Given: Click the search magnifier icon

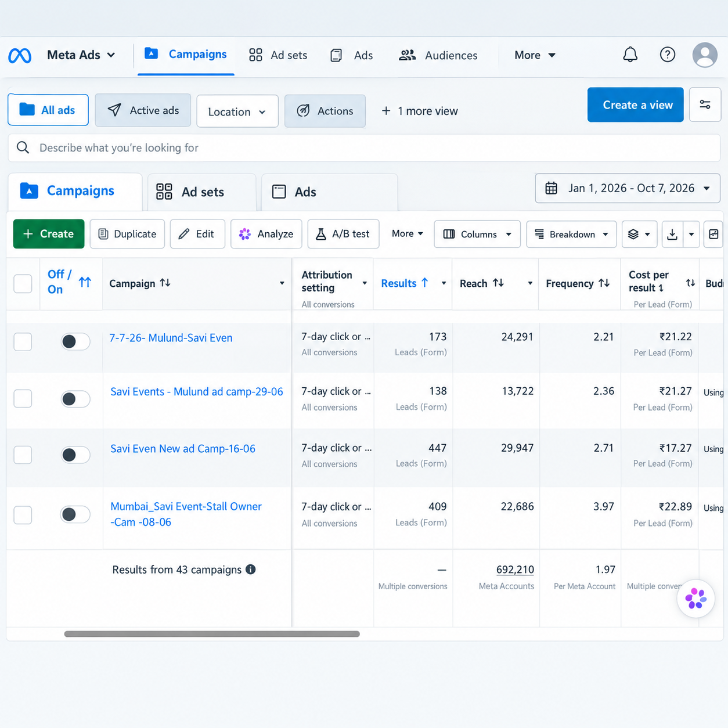Looking at the screenshot, I should (23, 147).
